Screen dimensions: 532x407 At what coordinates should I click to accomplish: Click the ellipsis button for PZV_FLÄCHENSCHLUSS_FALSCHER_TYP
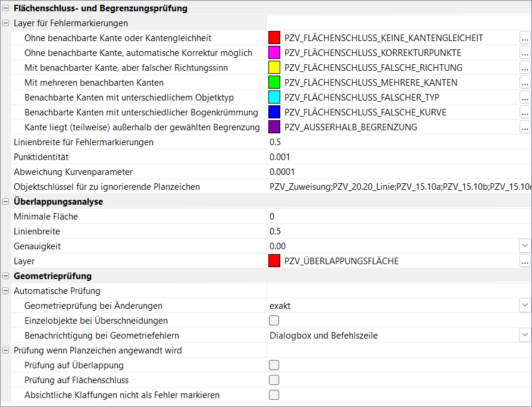524,98
